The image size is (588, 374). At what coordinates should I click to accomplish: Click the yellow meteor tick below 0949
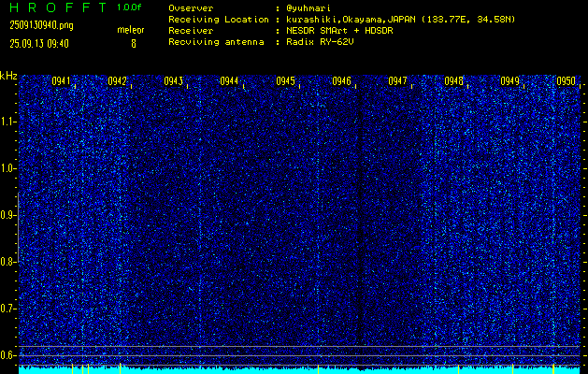(x=512, y=368)
